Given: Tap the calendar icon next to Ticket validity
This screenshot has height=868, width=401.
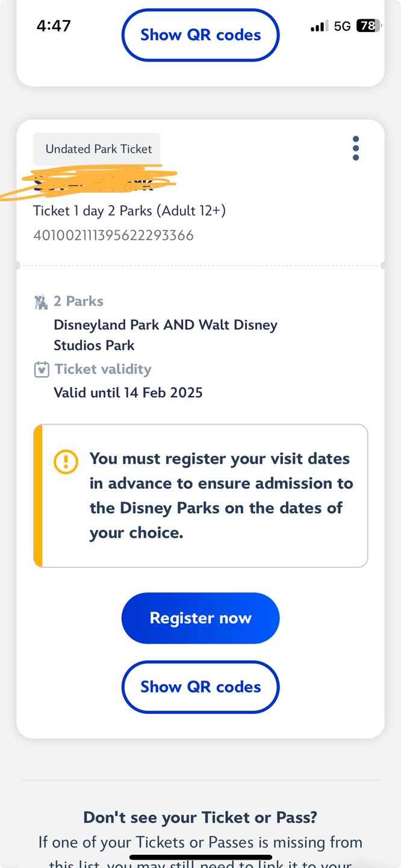Looking at the screenshot, I should pyautogui.click(x=41, y=370).
